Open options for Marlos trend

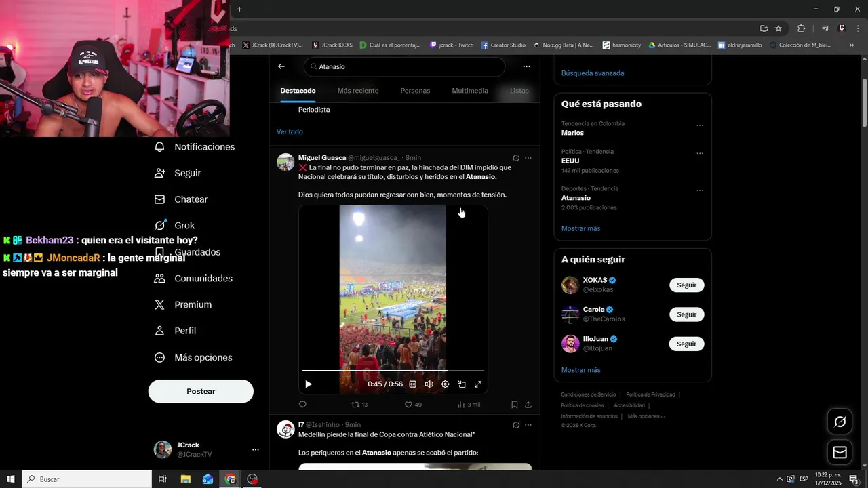pyautogui.click(x=700, y=125)
